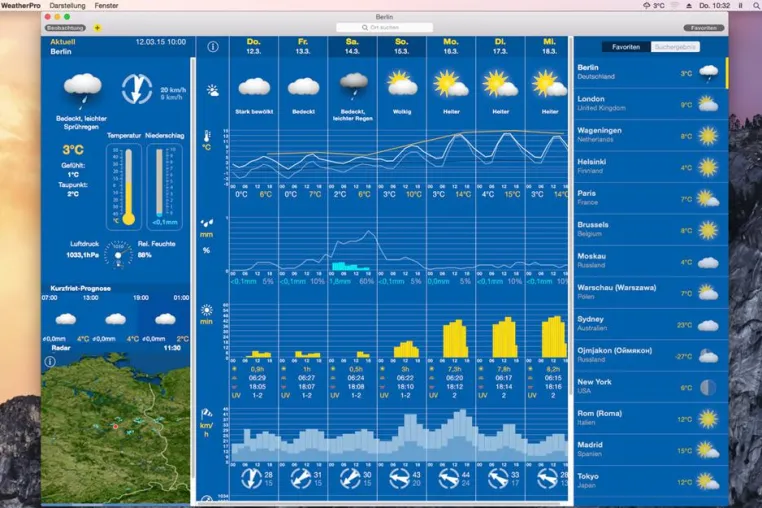Select New York in favorites list
Viewport: 762px width, 508px height.
[651, 386]
